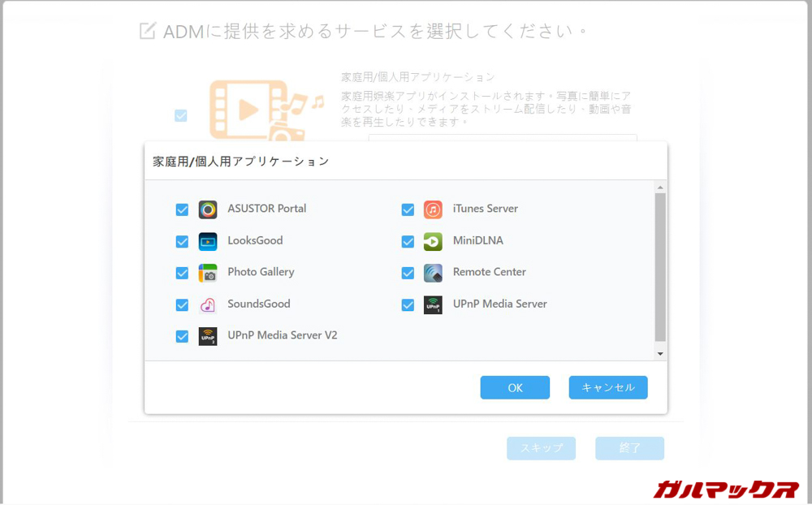
Task: Click the scrollbar up arrow
Action: click(x=660, y=188)
